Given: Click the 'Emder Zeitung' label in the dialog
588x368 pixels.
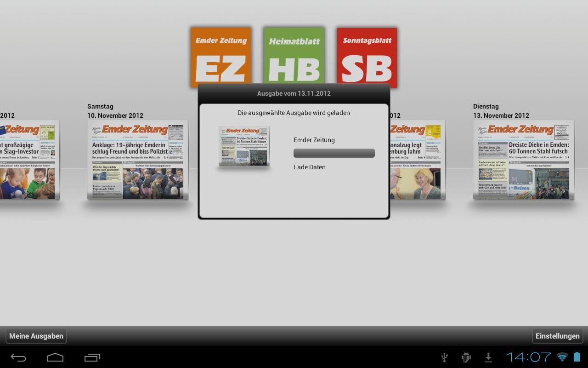Looking at the screenshot, I should click(314, 140).
